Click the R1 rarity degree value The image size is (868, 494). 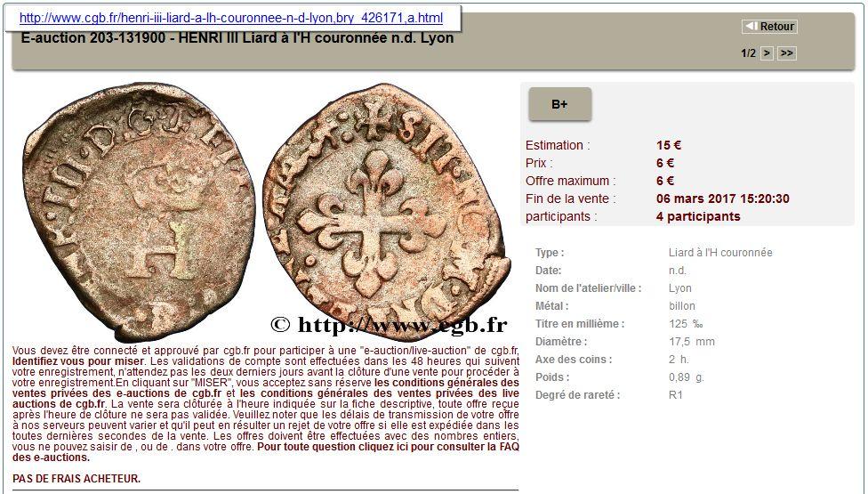pyautogui.click(x=675, y=395)
